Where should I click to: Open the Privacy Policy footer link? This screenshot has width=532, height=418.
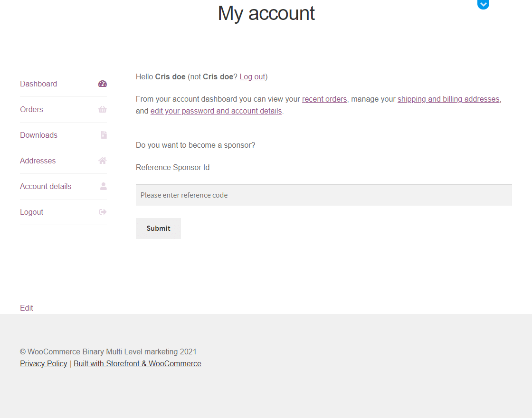click(x=44, y=364)
